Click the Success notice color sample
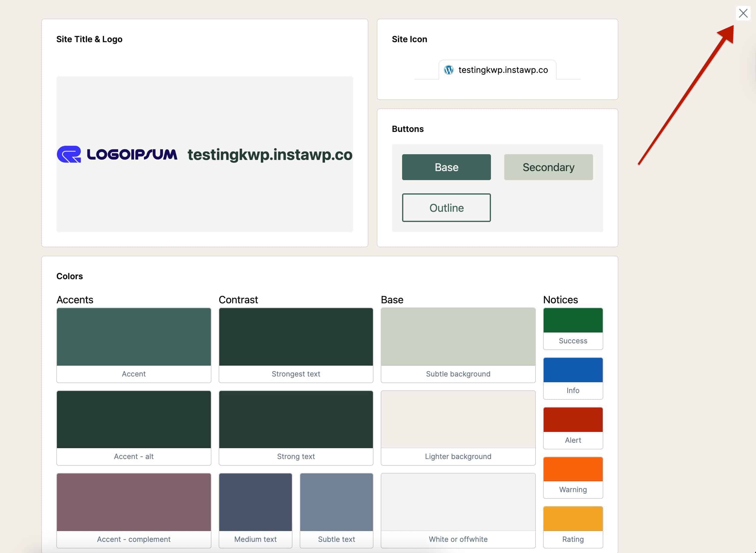 pos(573,320)
